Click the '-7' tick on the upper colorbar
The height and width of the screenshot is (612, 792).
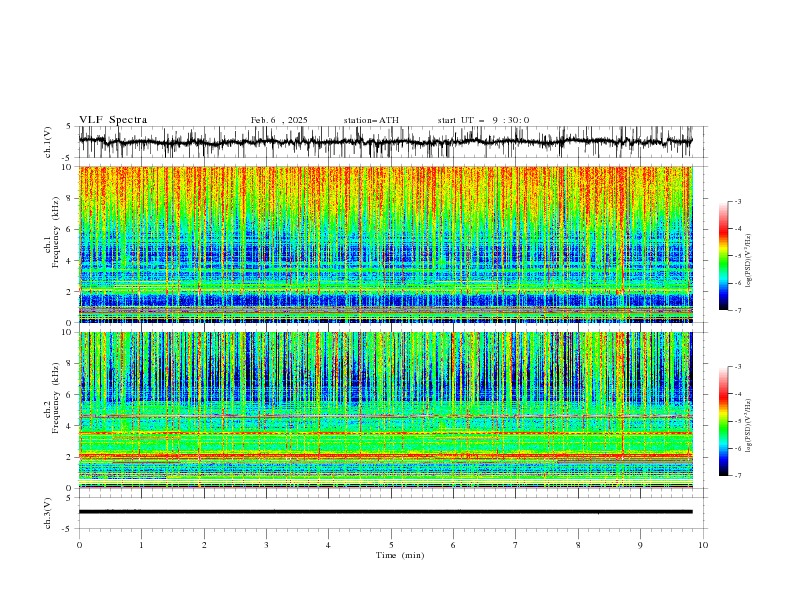[737, 310]
